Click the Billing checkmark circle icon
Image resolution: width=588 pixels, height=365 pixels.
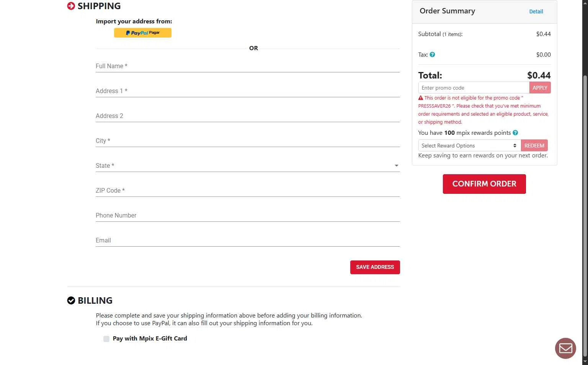point(71,300)
